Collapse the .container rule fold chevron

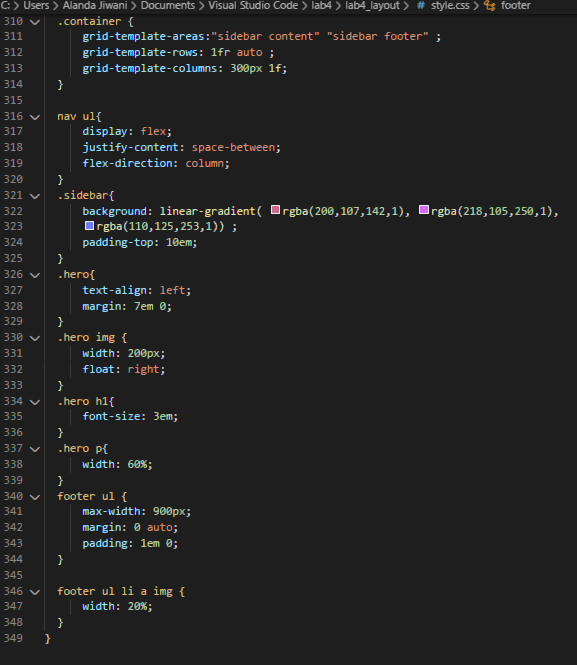tap(35, 22)
